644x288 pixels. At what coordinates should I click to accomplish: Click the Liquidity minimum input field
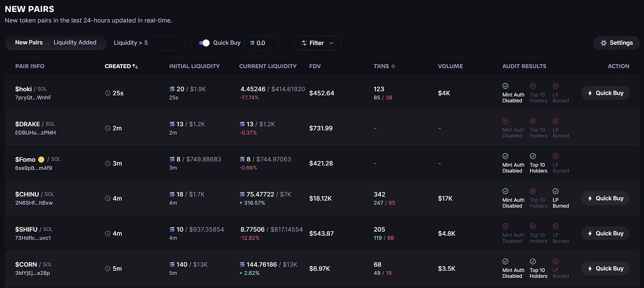pyautogui.click(x=167, y=43)
